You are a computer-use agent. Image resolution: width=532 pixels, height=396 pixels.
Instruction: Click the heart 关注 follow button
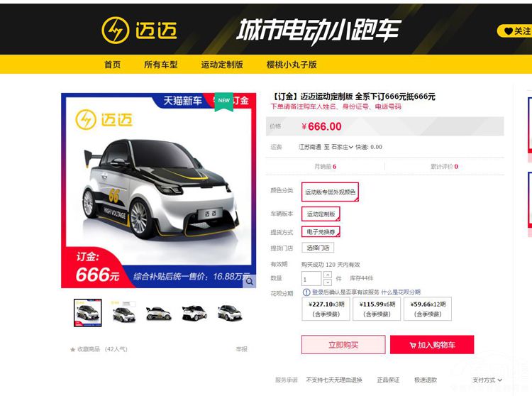pos(515,31)
